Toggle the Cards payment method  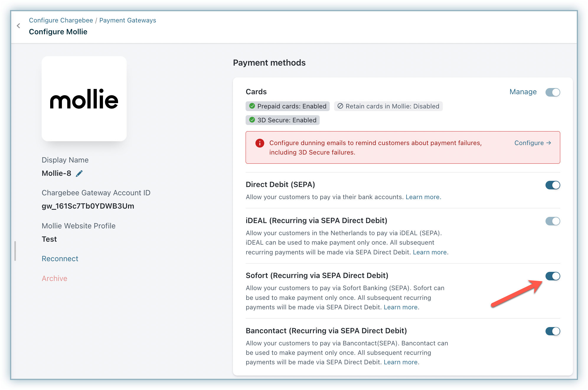click(553, 92)
